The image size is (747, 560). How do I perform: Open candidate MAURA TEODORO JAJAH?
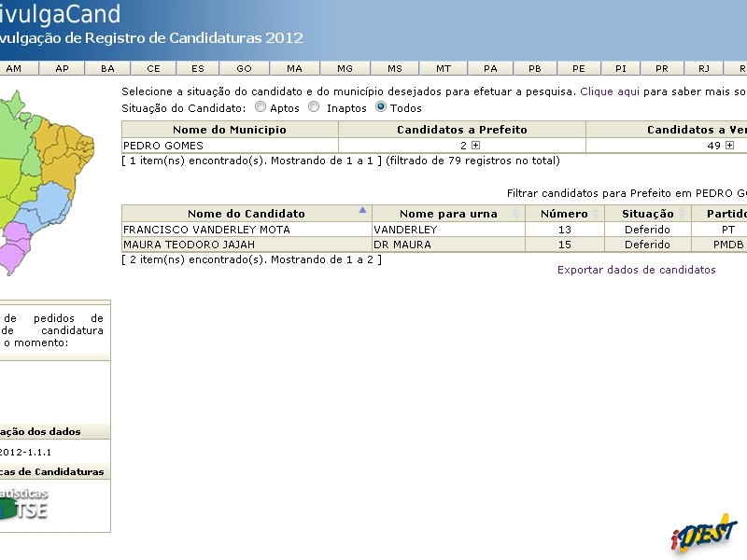[x=190, y=245]
